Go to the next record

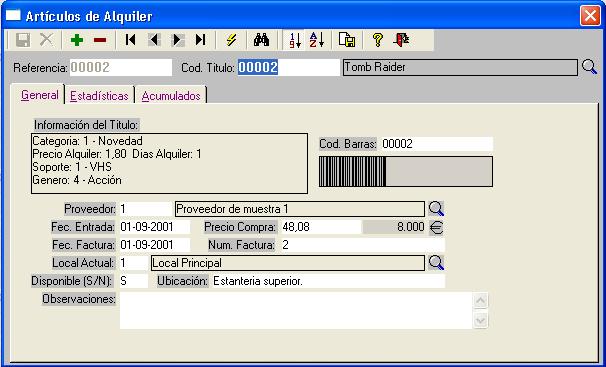point(177,40)
